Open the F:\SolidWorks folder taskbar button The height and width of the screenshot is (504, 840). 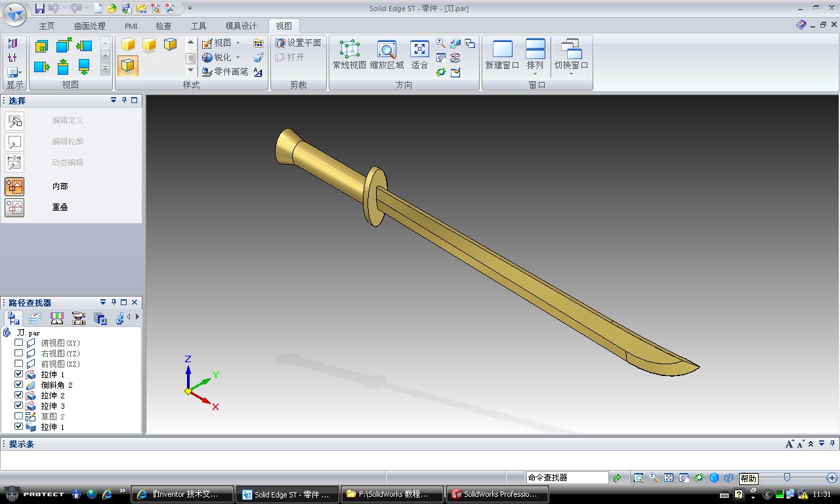(392, 494)
